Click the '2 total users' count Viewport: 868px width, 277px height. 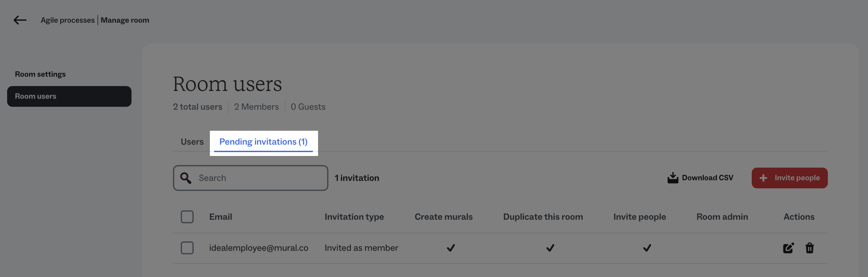click(198, 107)
